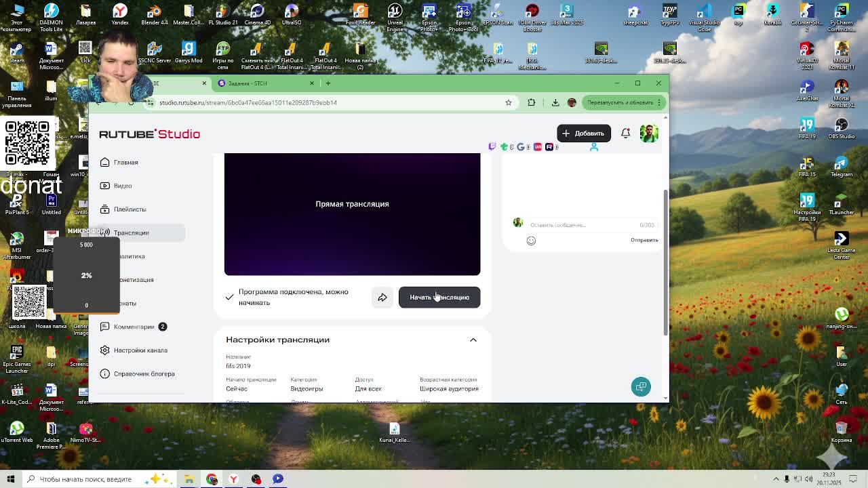Screen dimensions: 868x488
Task: Select Telegram desktop icon
Action: [x=842, y=167]
